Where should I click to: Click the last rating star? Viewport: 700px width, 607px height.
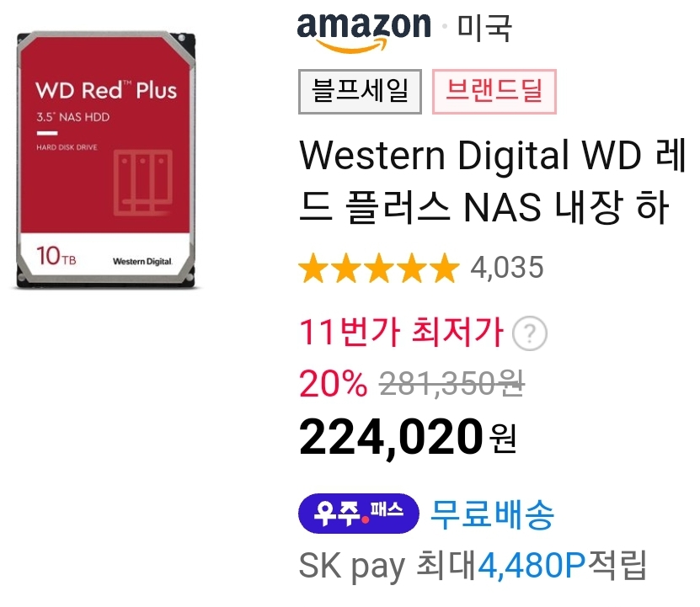coord(444,268)
